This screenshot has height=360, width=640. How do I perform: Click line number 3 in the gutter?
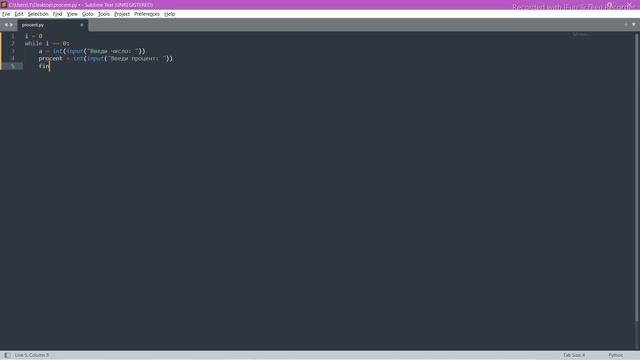(13, 51)
